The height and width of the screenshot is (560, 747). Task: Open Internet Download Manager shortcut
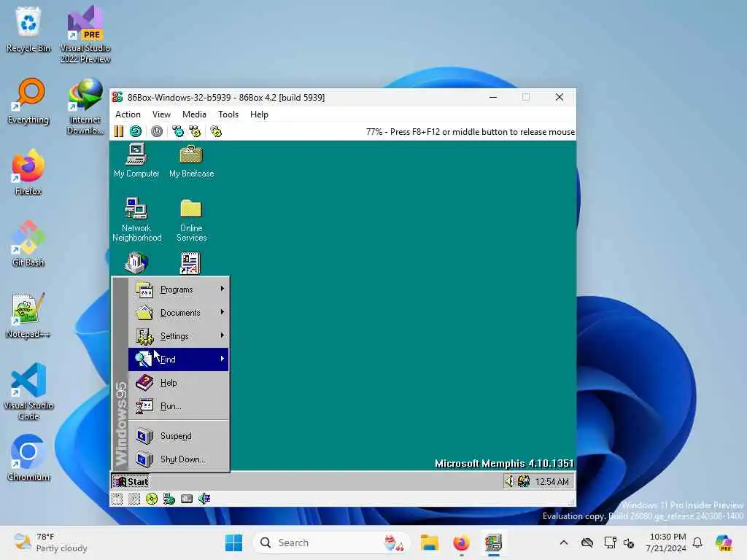pos(85,106)
